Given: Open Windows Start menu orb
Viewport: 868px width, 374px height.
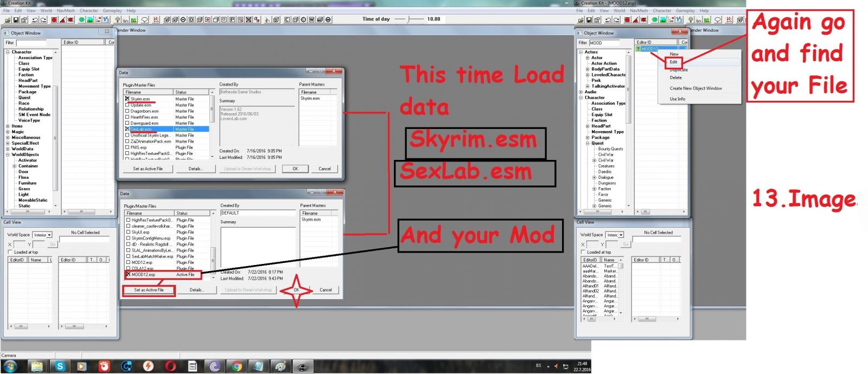Looking at the screenshot, I should click(x=10, y=366).
